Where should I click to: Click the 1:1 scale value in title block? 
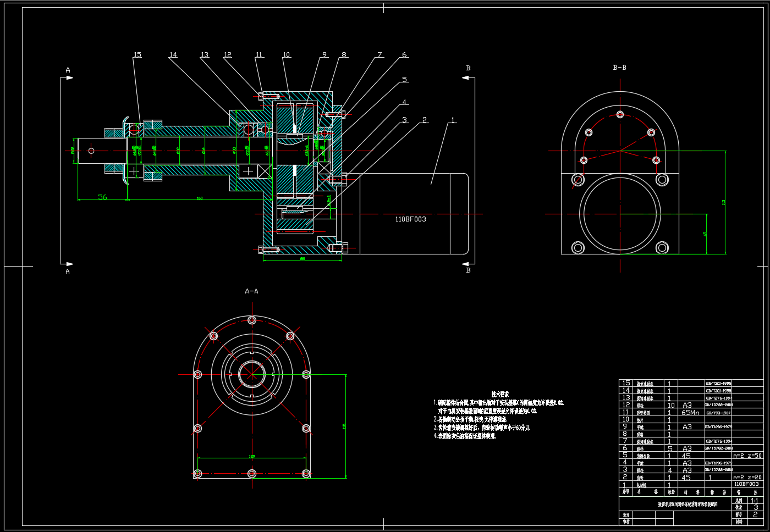(x=755, y=501)
